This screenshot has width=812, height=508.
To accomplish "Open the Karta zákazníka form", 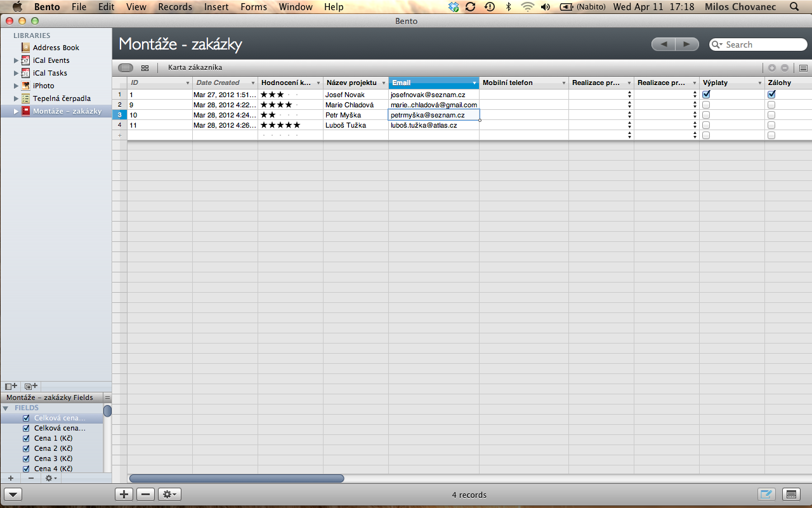I will tap(195, 67).
